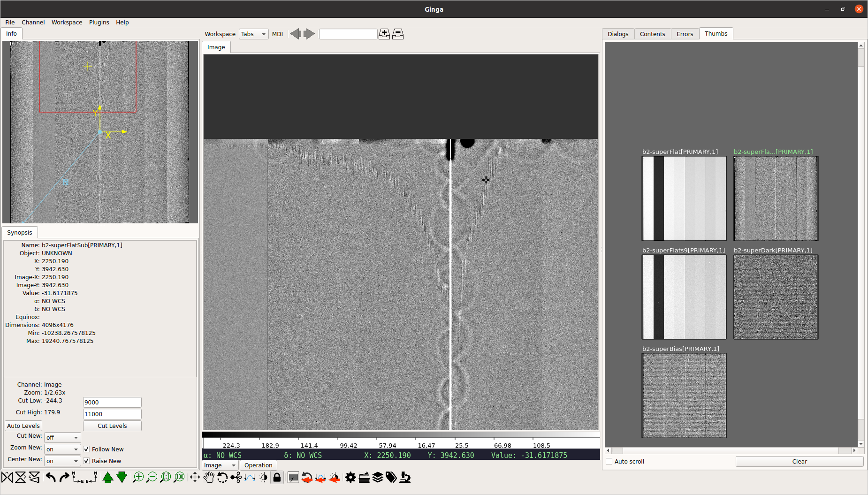
Task: Toggle the Raise New checkbox
Action: click(x=86, y=461)
